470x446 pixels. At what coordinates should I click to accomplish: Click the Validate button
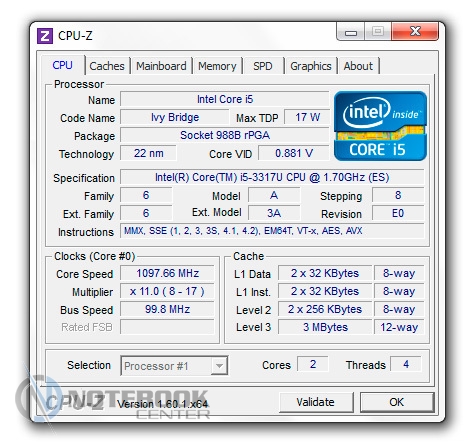tap(316, 402)
